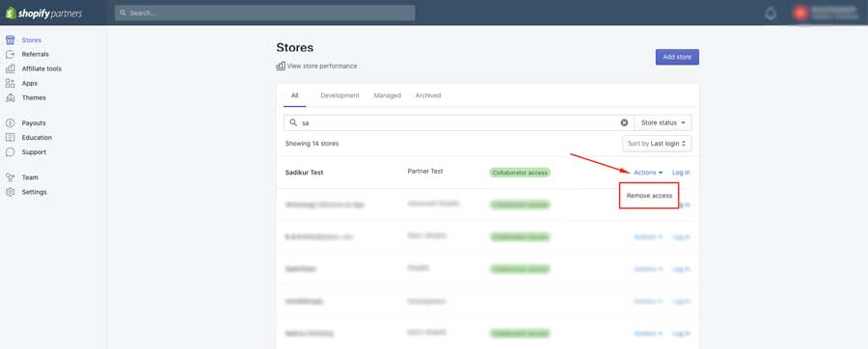
Task: Expand the Store status filter
Action: click(663, 122)
